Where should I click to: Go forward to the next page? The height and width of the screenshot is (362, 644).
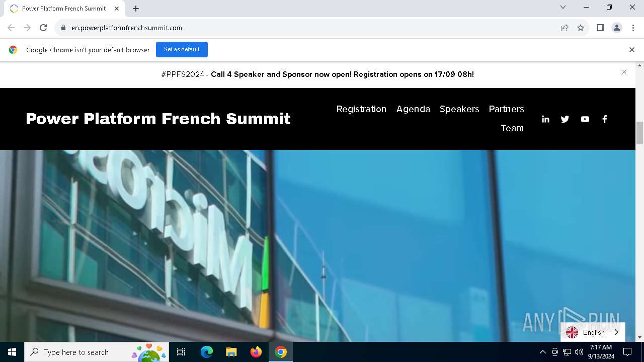tap(27, 28)
